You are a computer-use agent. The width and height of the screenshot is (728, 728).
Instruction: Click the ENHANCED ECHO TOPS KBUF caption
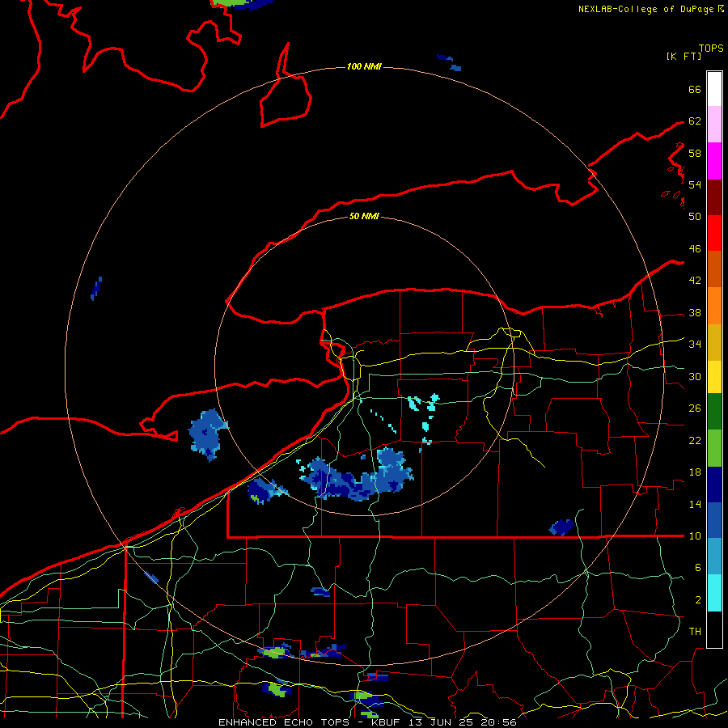(367, 722)
